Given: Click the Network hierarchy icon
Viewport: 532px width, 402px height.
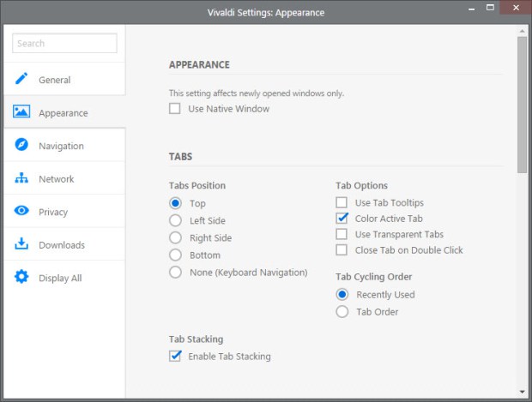Looking at the screenshot, I should pos(21,177).
